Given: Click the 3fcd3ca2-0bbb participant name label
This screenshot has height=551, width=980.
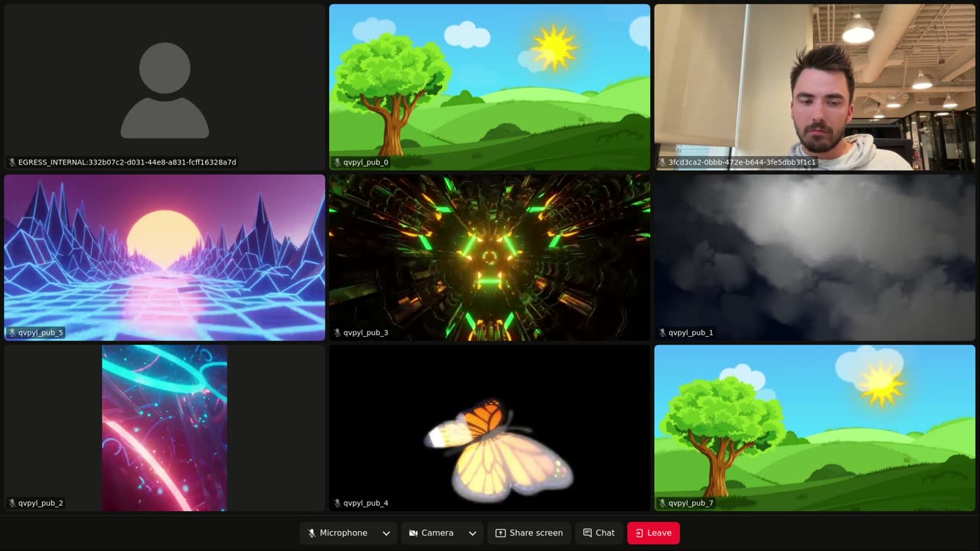Looking at the screenshot, I should coord(742,162).
